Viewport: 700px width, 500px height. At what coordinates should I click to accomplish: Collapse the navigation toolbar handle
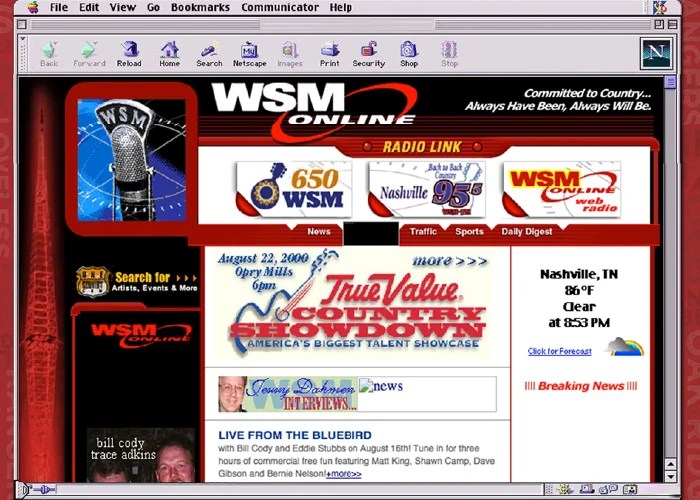click(23, 54)
